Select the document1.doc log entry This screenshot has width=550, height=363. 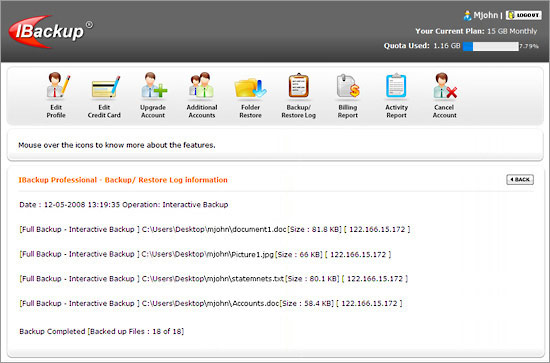pyautogui.click(x=215, y=229)
